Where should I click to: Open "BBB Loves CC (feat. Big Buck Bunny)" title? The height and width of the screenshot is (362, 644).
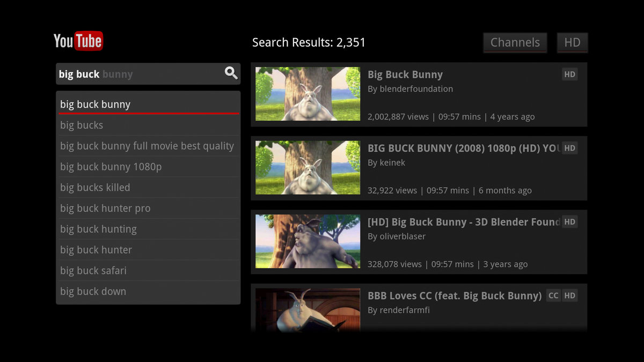click(x=455, y=295)
